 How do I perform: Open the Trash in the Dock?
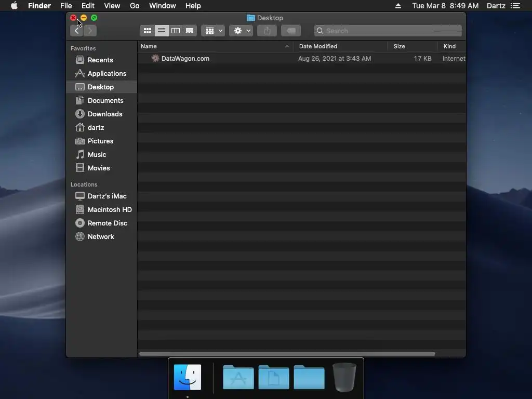344,377
